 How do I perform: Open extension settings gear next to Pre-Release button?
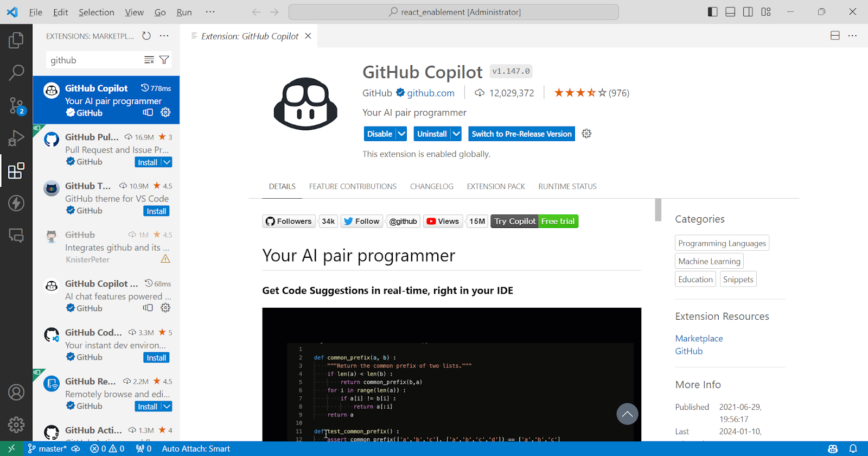click(x=586, y=134)
